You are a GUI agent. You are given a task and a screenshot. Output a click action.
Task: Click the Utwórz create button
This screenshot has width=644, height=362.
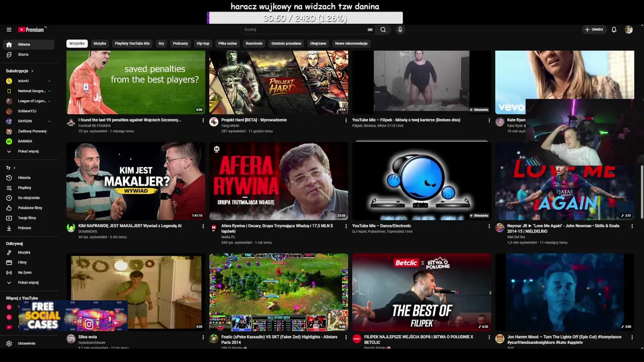(594, 30)
